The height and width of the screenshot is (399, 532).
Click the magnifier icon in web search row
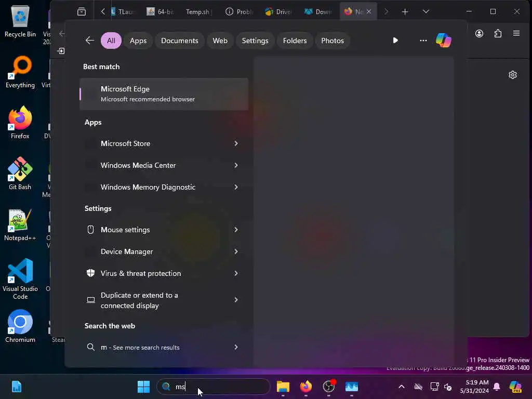point(90,347)
